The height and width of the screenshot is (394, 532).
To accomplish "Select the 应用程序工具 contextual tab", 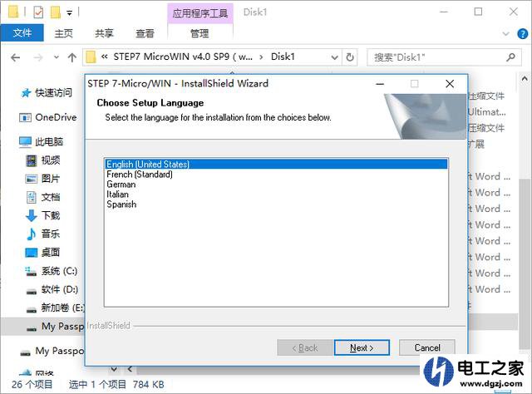I will click(199, 13).
